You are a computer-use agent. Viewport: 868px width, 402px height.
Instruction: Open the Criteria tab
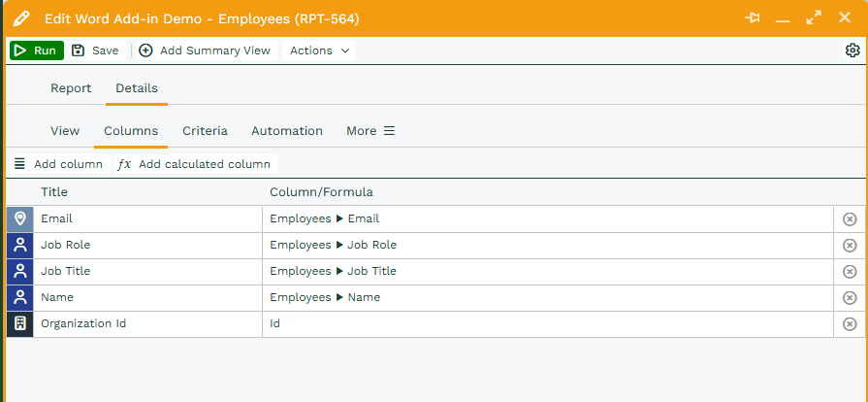pos(205,131)
